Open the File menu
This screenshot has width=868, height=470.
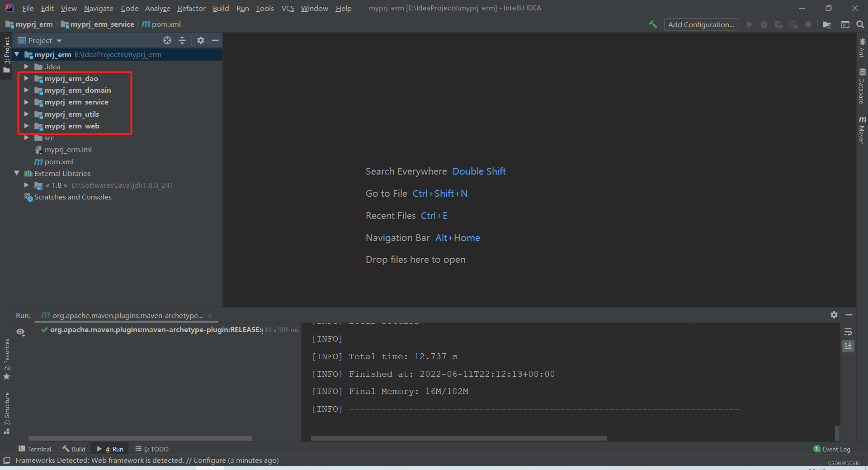tap(28, 8)
